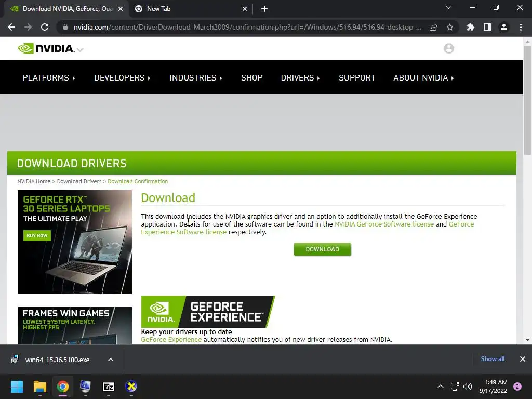Screen dimensions: 532x399
Task: Expand options for win64_15.36.5180.exe download
Action: click(x=111, y=360)
